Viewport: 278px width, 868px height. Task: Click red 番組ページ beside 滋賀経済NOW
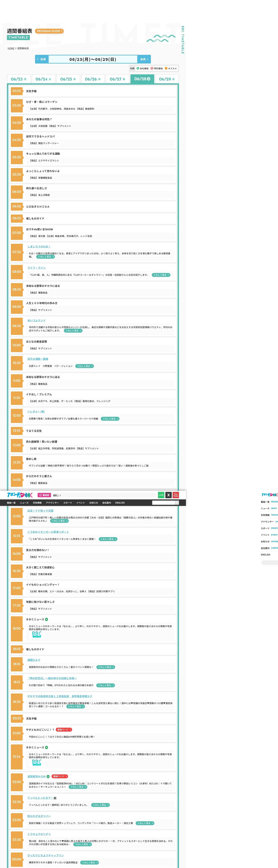[x=60, y=776]
